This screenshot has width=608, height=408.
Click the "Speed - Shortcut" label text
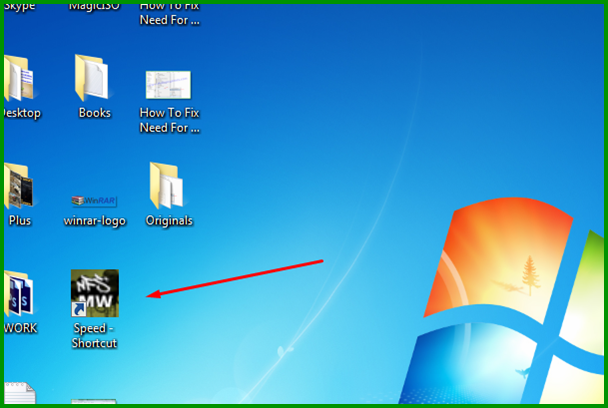(94, 336)
